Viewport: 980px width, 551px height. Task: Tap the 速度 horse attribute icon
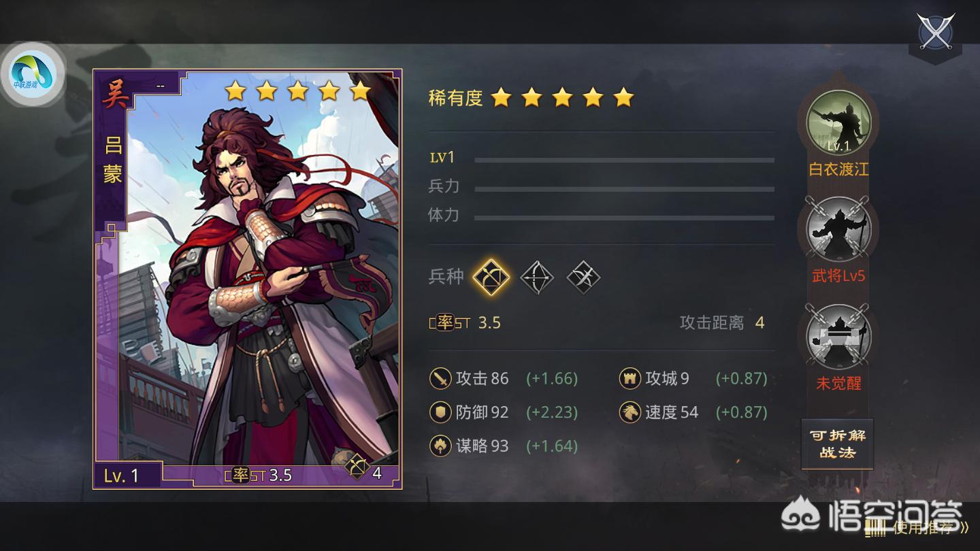pos(630,412)
